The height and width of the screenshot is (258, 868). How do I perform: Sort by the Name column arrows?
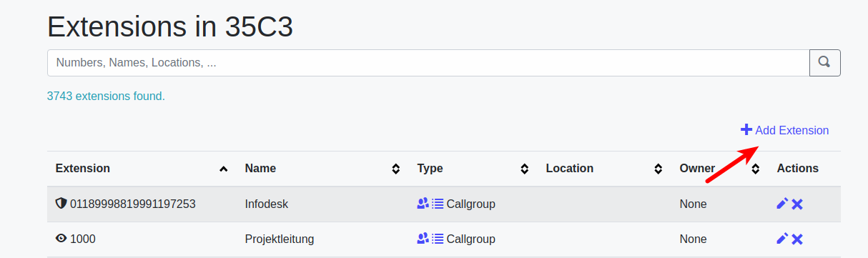(395, 169)
